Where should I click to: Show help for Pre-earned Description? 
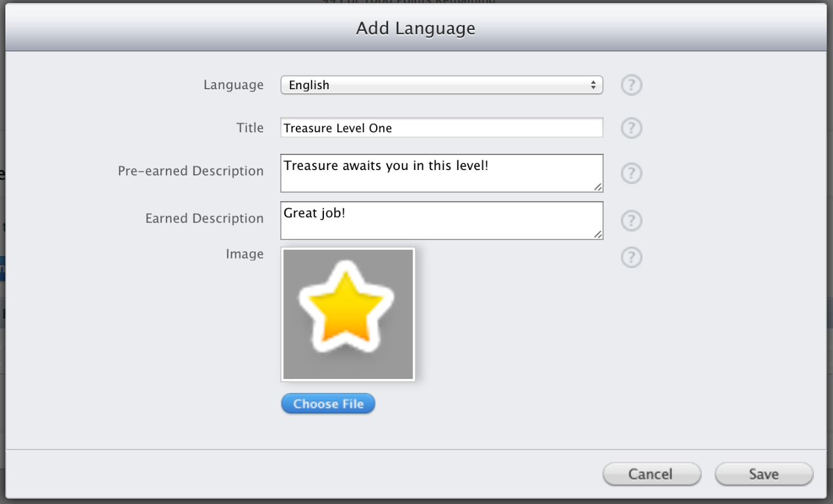[x=631, y=174]
